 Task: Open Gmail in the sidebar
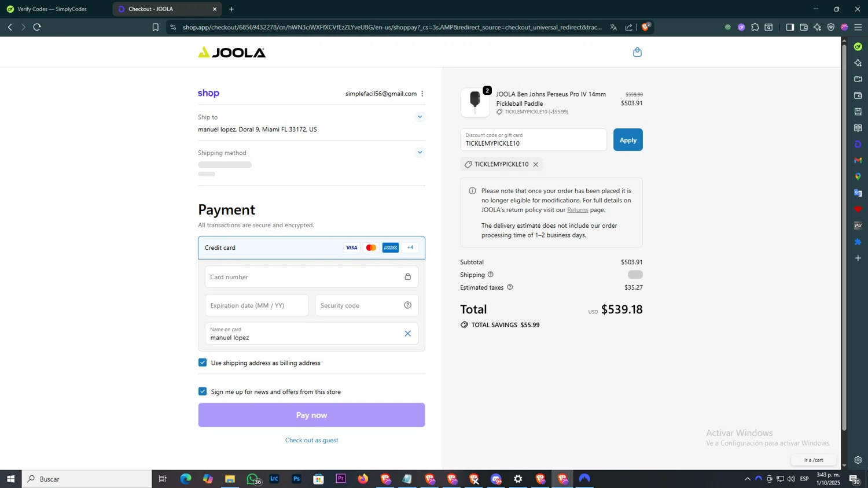(858, 160)
